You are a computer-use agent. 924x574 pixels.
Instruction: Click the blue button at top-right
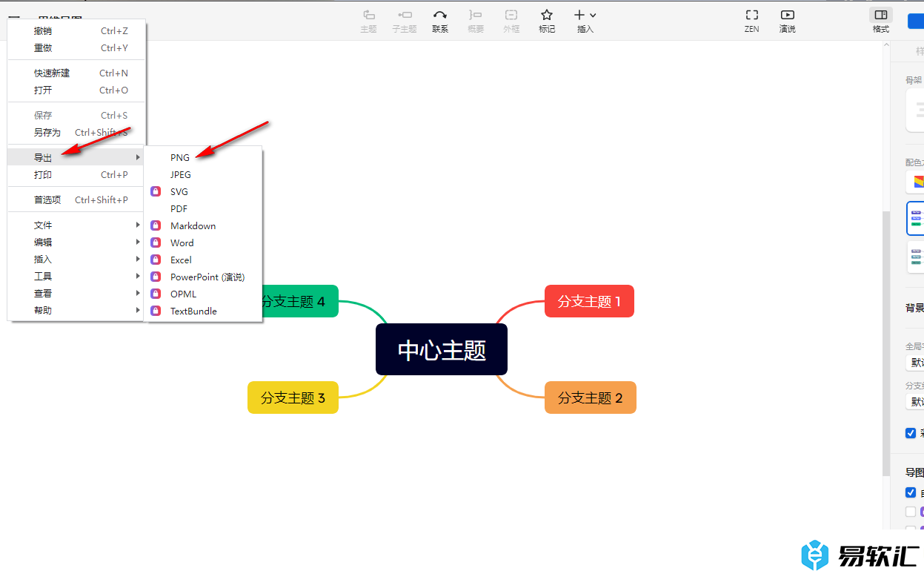tap(916, 21)
